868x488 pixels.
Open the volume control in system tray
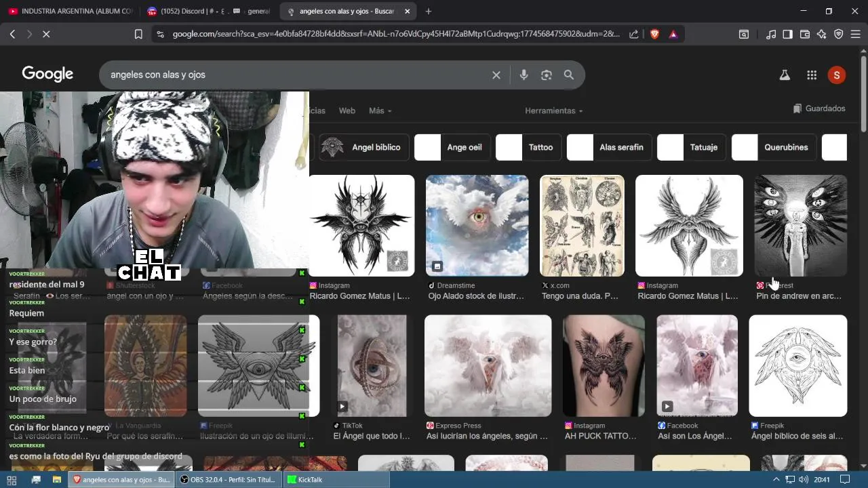pyautogui.click(x=804, y=480)
